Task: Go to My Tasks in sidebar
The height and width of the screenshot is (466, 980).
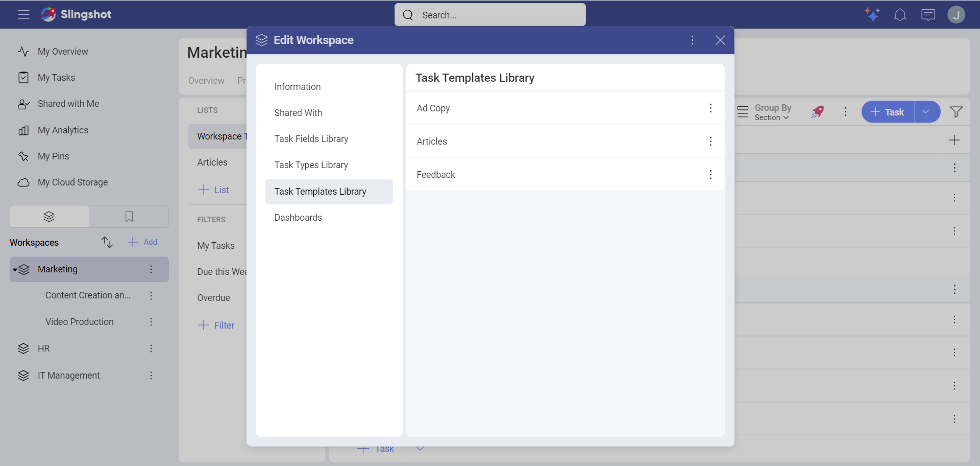Action: tap(56, 78)
